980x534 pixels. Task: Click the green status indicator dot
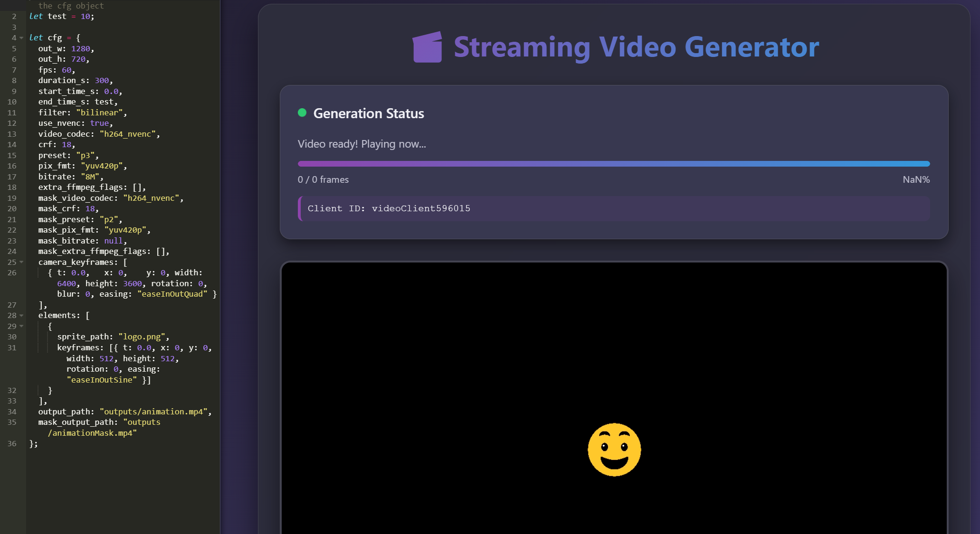pyautogui.click(x=302, y=113)
